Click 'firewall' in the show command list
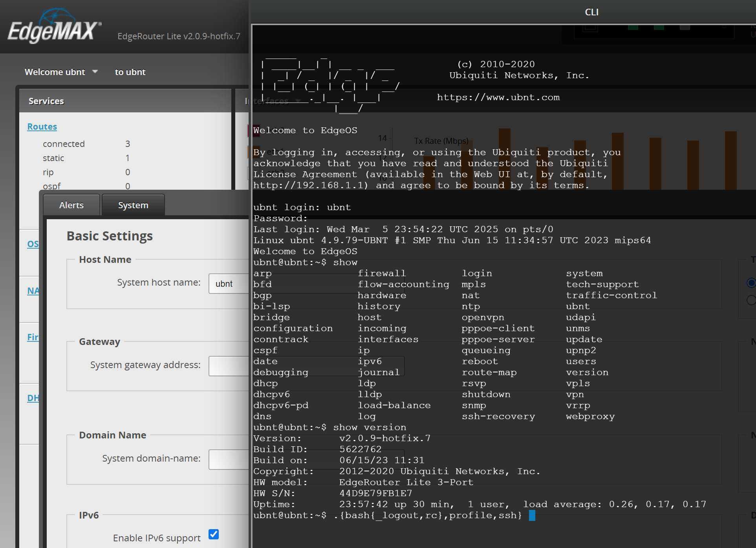 382,273
